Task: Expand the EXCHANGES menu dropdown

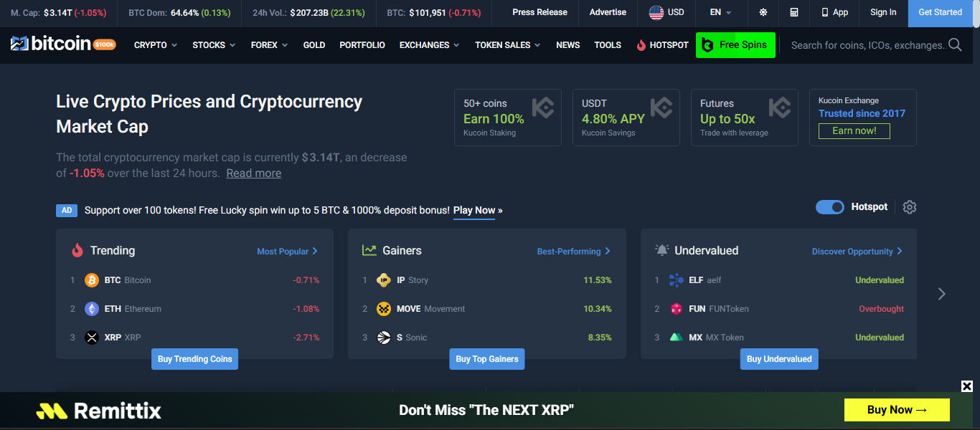Action: click(x=430, y=45)
